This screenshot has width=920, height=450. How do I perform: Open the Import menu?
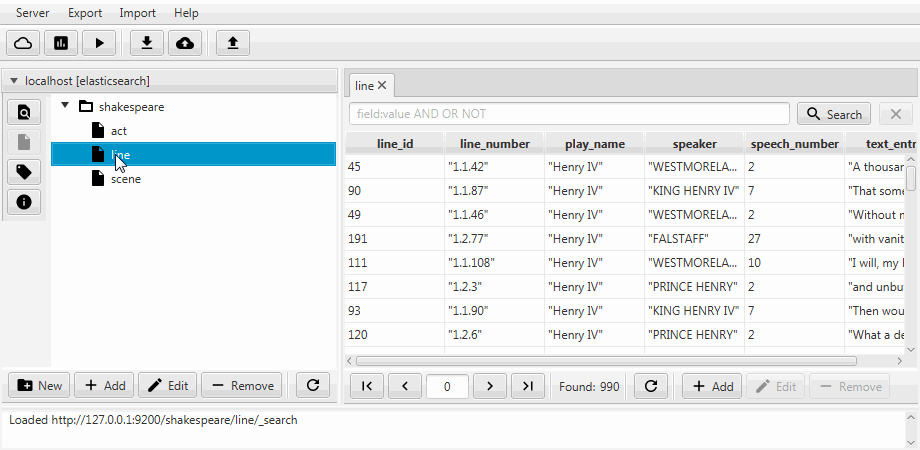tap(137, 13)
